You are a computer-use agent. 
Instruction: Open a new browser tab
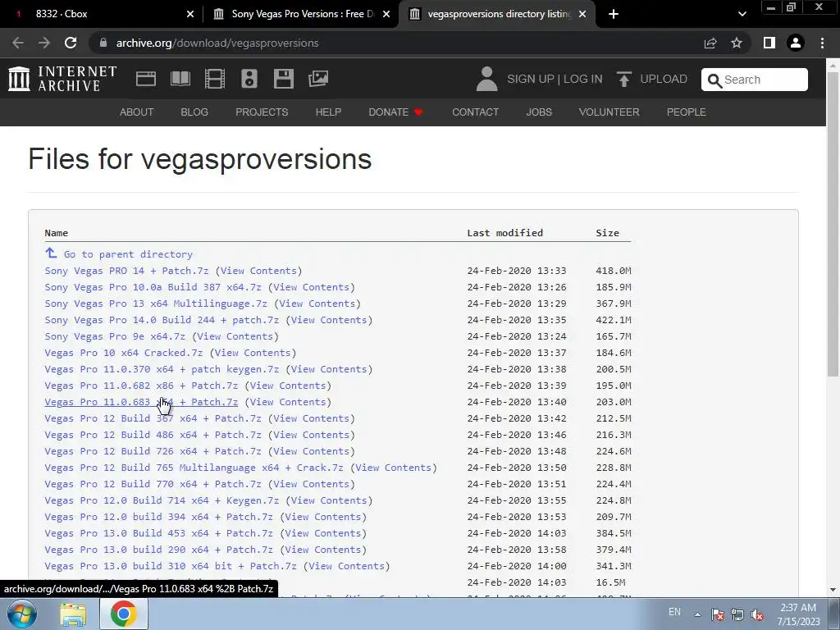click(614, 14)
